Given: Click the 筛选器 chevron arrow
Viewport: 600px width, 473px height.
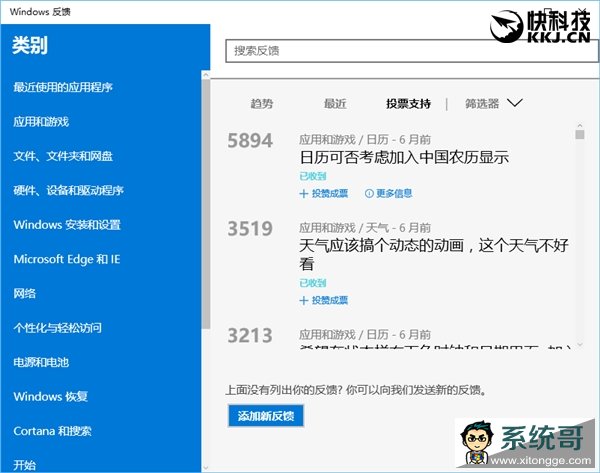Looking at the screenshot, I should click(x=515, y=103).
